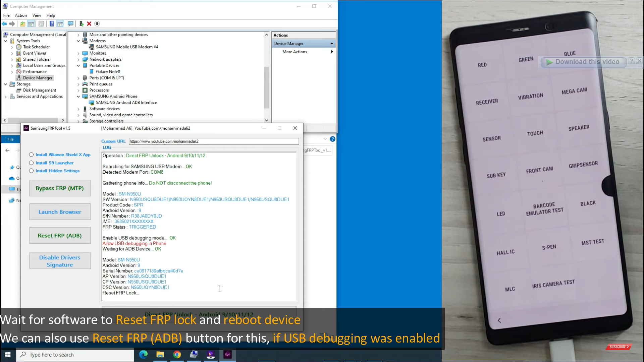The image size is (644, 362).
Task: Click the Disable Drivers Signature button
Action: [x=60, y=261]
